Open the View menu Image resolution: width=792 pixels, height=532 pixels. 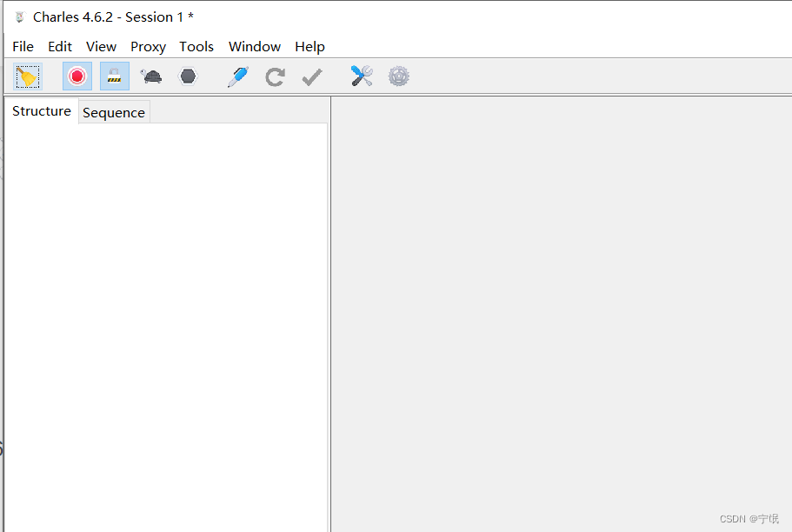click(102, 46)
